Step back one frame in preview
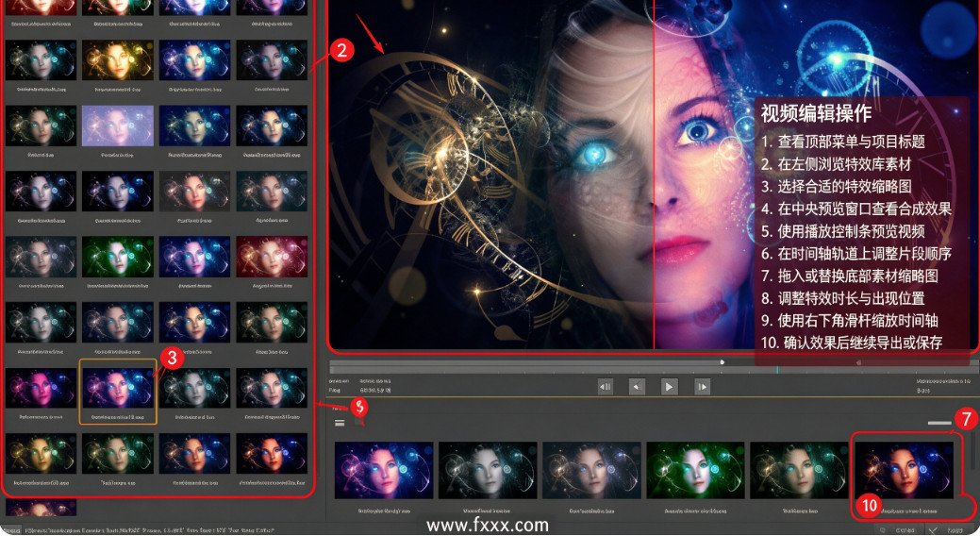Screen dimensions: 980x536 pyautogui.click(x=605, y=387)
